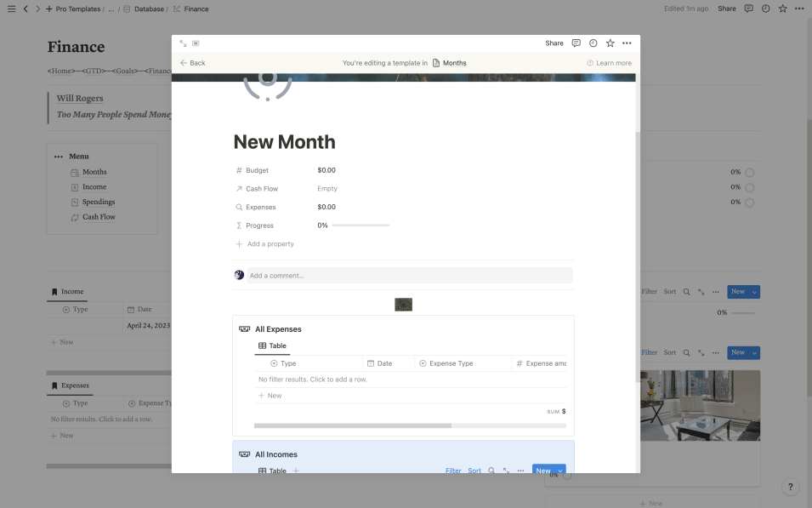Click Share in the top bar
The image size is (812, 508).
(x=727, y=9)
